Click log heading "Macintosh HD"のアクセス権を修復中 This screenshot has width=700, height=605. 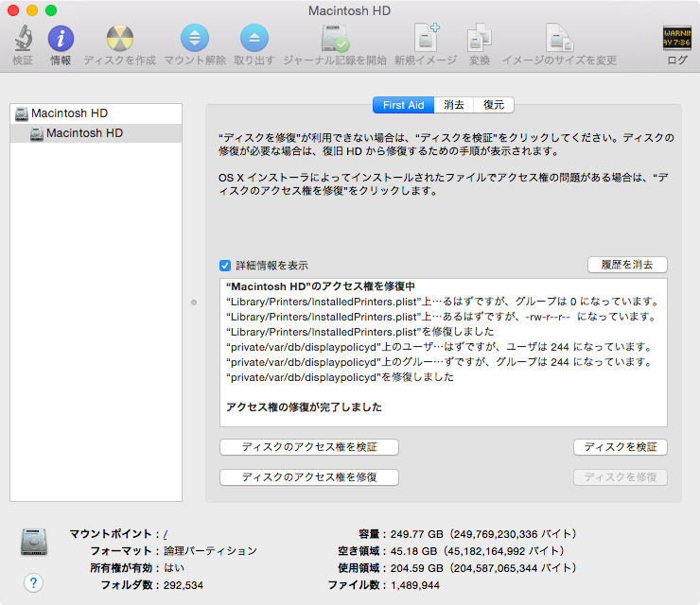point(321,286)
